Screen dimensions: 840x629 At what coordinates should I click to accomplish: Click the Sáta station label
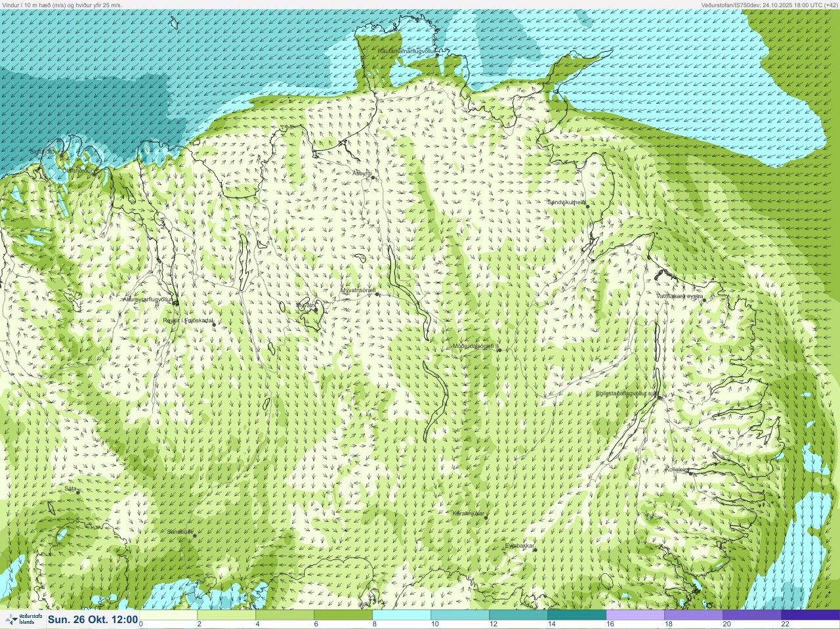[x=70, y=488]
